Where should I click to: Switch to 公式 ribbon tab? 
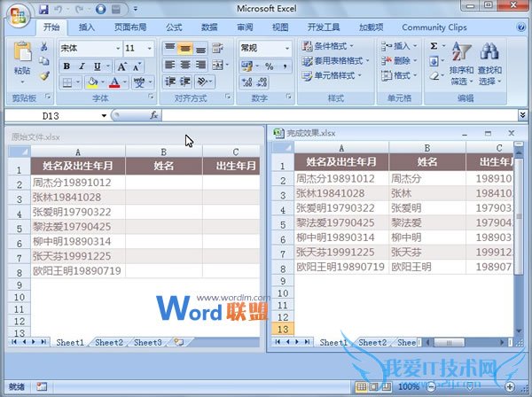pyautogui.click(x=174, y=27)
